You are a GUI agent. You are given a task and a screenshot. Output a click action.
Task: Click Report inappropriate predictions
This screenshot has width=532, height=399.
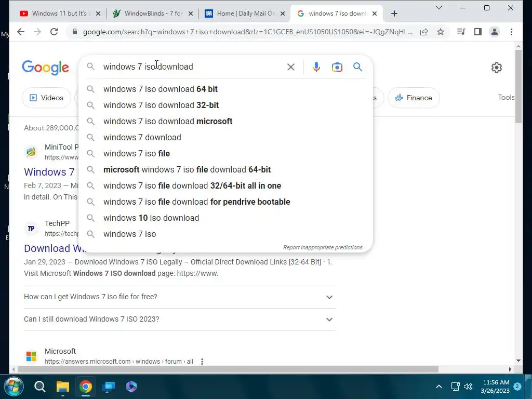[323, 247]
